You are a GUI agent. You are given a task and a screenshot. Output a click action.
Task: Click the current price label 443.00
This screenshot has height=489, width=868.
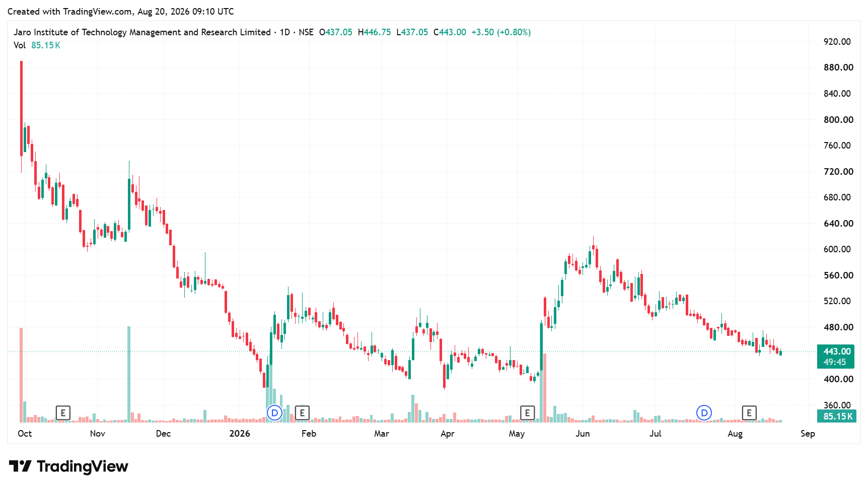[837, 352]
